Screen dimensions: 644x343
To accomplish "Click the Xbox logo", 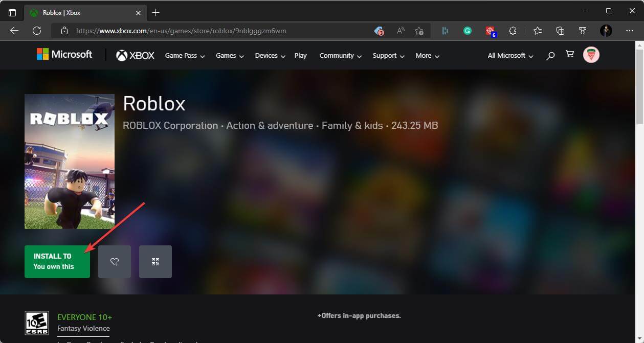I will (x=135, y=55).
